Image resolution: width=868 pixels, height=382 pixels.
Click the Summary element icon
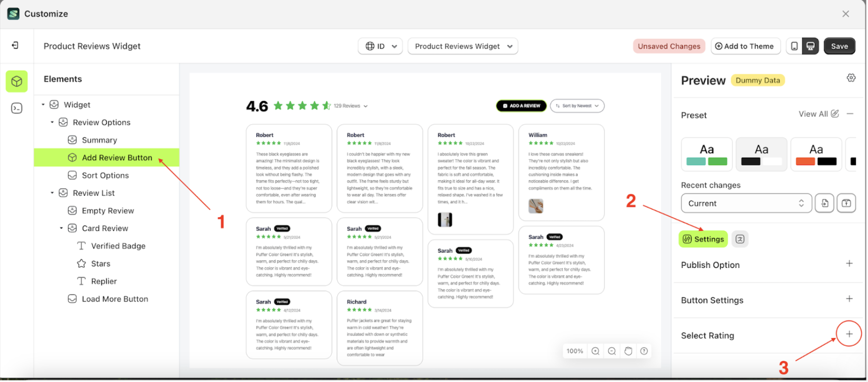[x=72, y=140]
